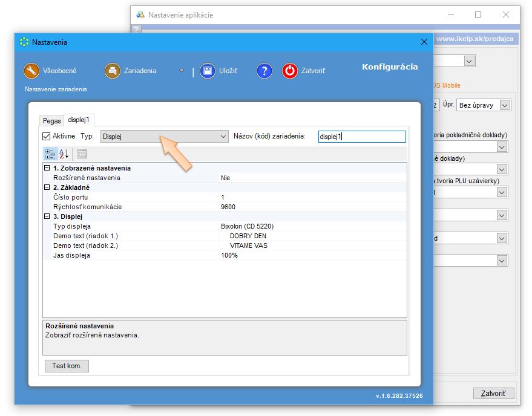Click the Všeobecné wrench icon

[31, 71]
